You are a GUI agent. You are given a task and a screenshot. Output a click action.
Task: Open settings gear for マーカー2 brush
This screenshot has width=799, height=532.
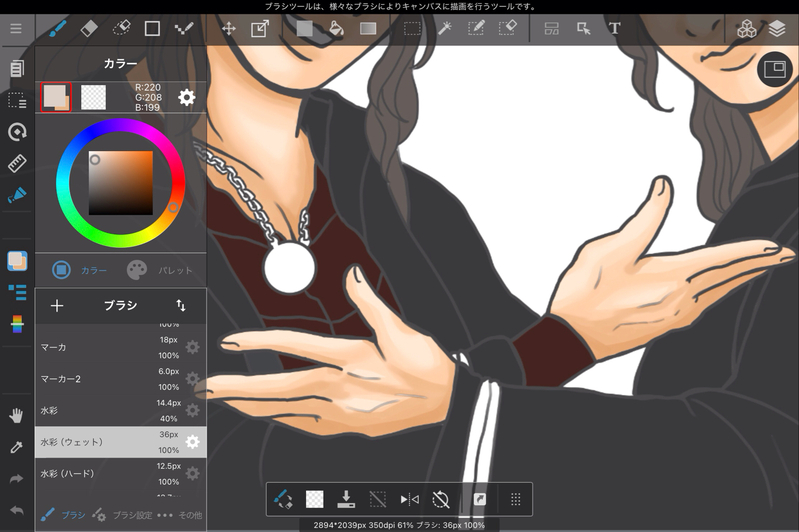192,379
